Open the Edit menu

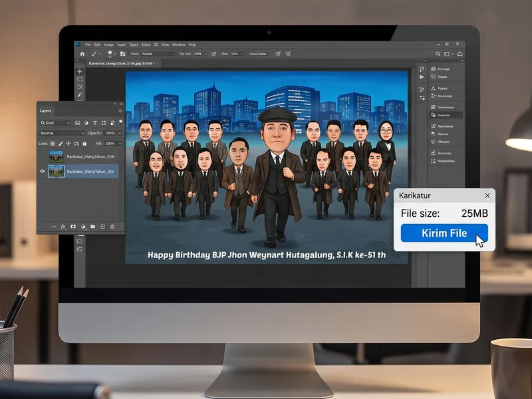[x=97, y=45]
